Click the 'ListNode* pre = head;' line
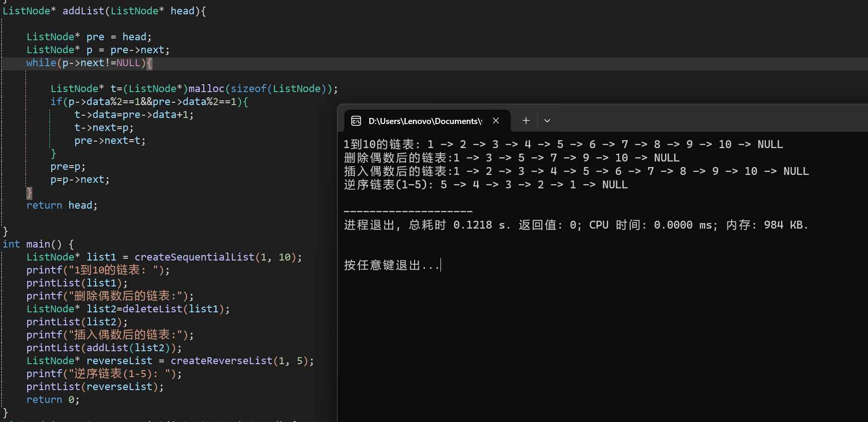Image resolution: width=868 pixels, height=422 pixels. (x=89, y=37)
